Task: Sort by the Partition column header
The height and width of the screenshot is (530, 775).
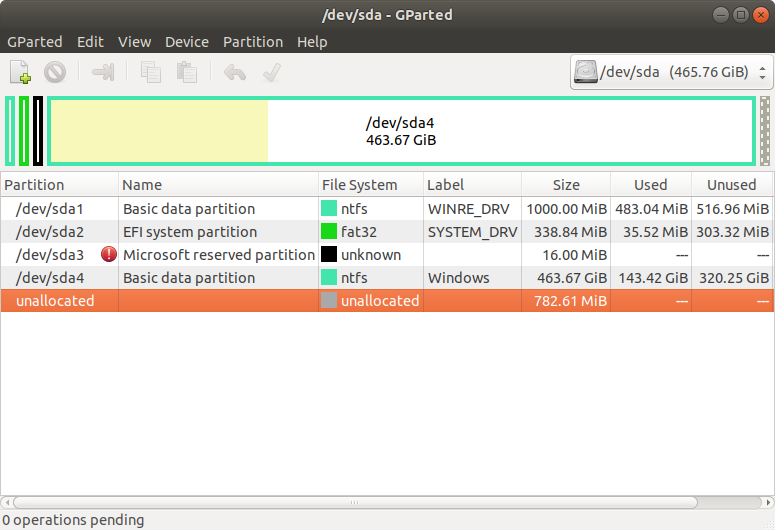Action: coord(59,185)
